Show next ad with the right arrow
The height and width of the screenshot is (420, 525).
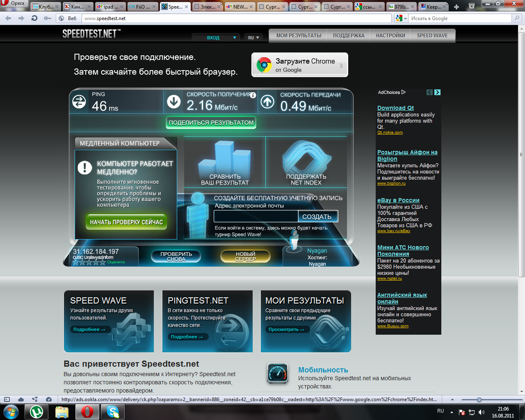point(437,92)
